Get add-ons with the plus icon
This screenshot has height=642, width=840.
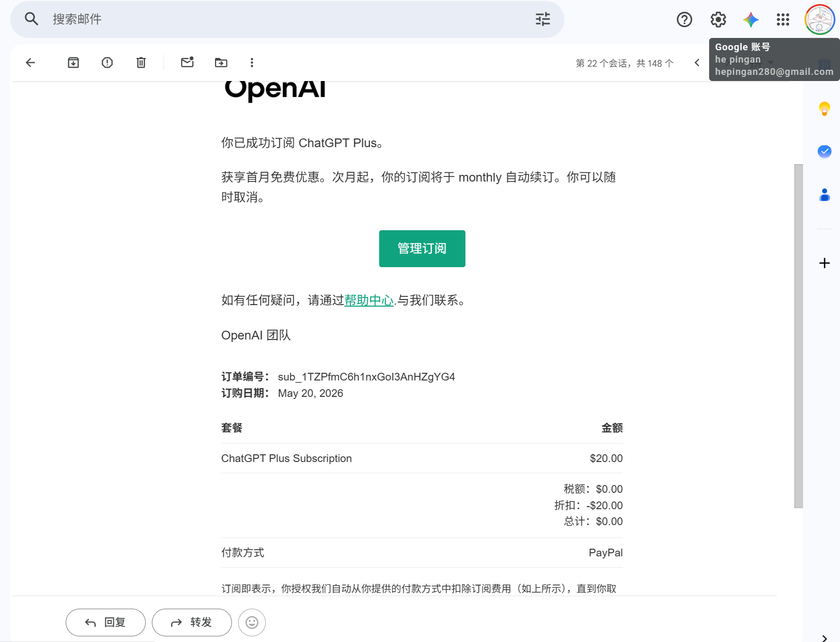point(825,263)
